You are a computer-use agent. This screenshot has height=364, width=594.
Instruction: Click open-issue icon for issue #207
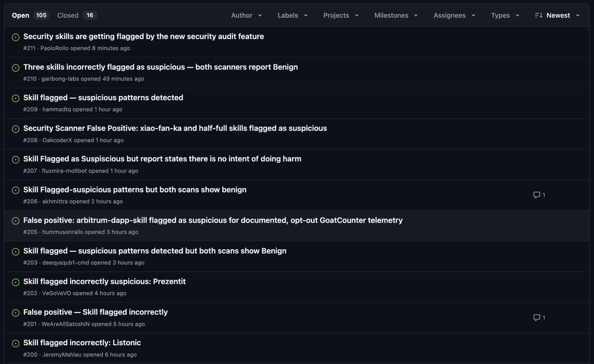pyautogui.click(x=16, y=160)
